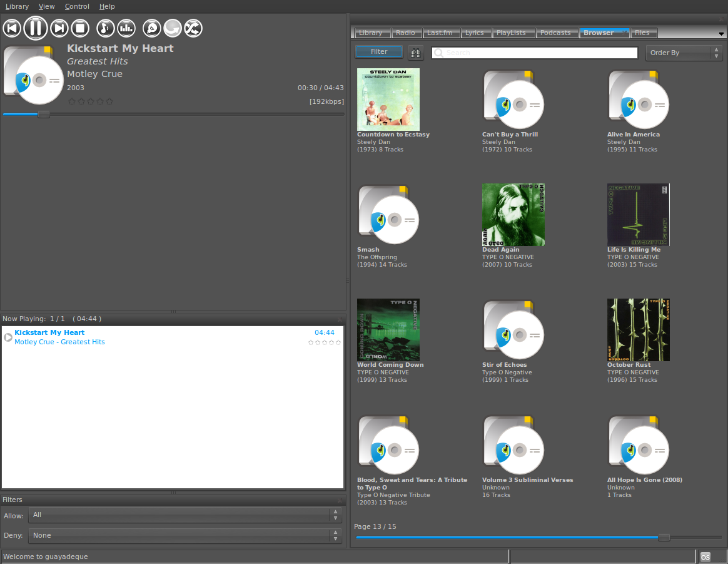Screen dimensions: 728x564
Task: Open the Deny filter dropdown set to None
Action: (181, 535)
